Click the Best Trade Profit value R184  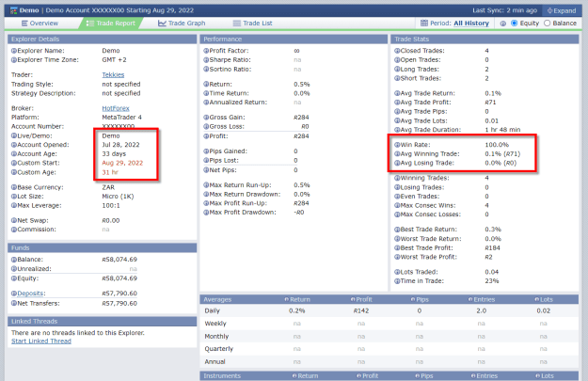(492, 247)
